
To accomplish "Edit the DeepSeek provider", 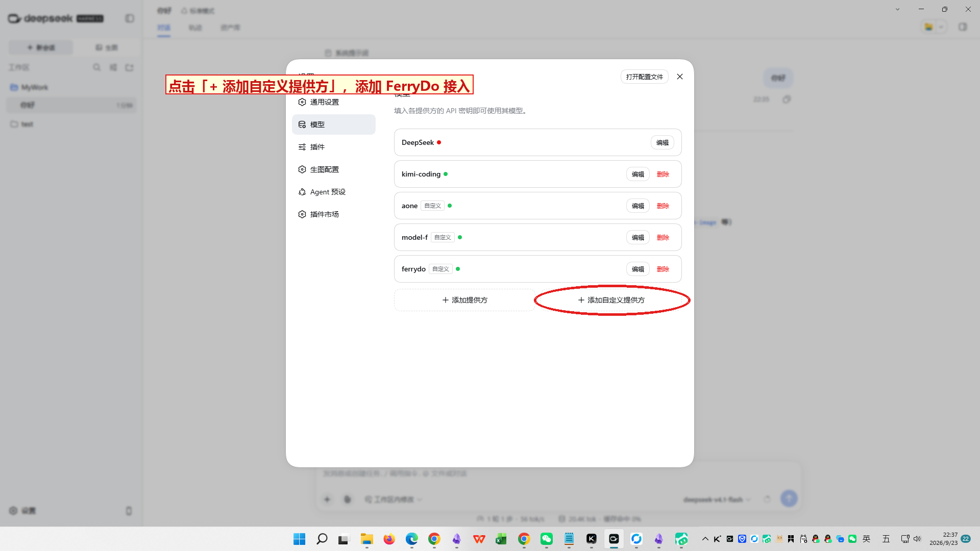I will [662, 142].
